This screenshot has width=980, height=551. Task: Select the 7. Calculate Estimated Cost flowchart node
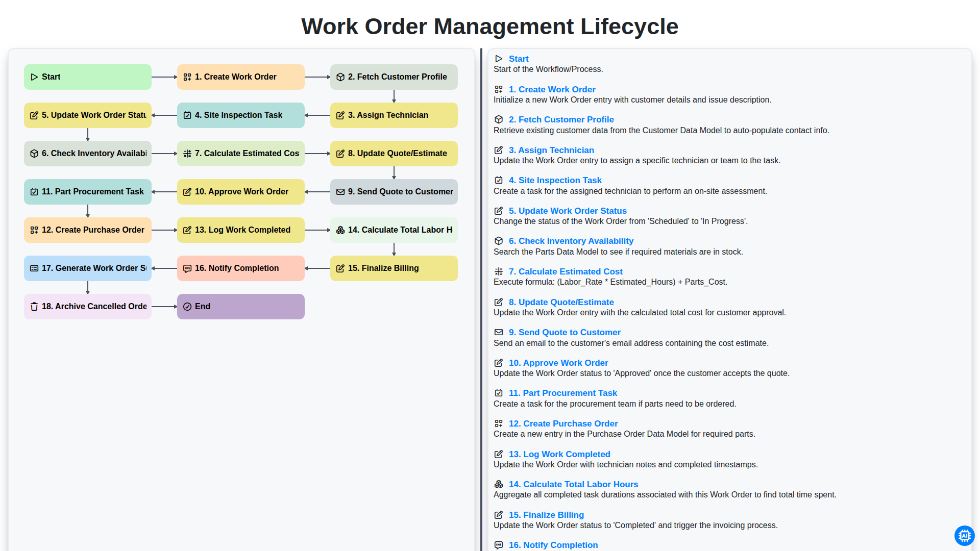241,154
